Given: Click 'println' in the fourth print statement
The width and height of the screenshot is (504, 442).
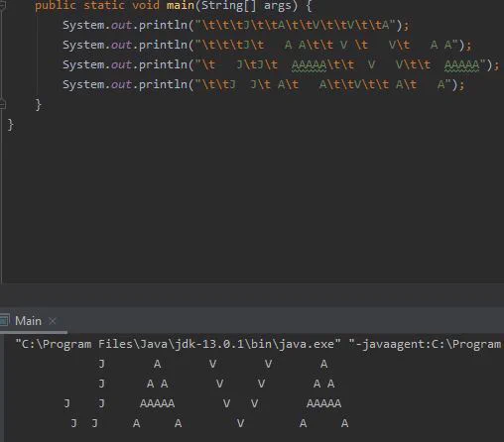Looking at the screenshot, I should tap(163, 85).
